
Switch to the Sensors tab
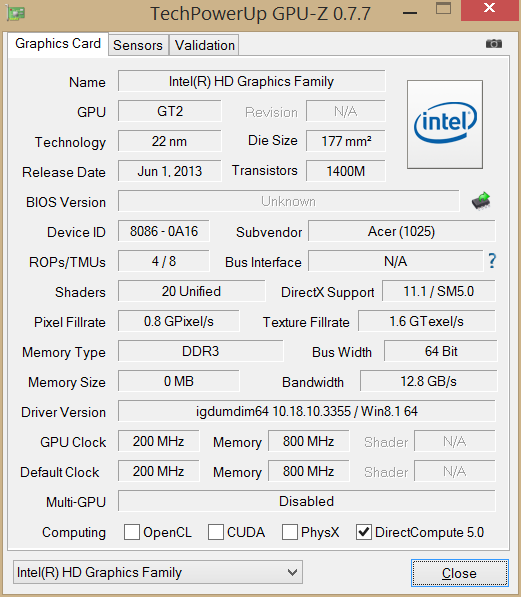[x=138, y=45]
